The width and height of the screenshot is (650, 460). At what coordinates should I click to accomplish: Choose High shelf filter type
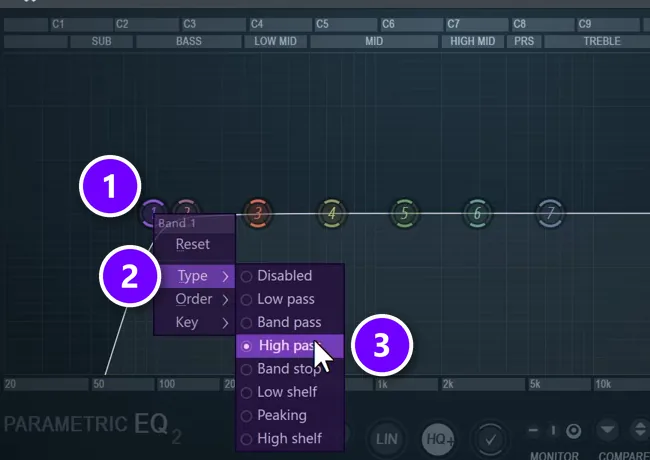click(x=290, y=438)
